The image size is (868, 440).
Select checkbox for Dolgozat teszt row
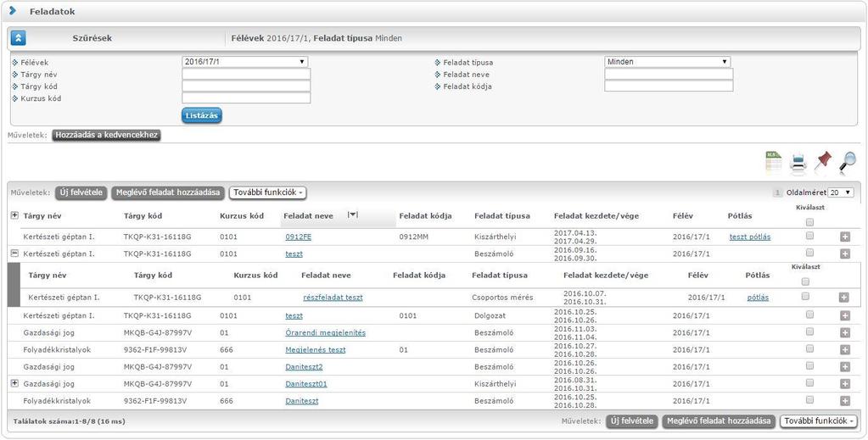(x=809, y=315)
